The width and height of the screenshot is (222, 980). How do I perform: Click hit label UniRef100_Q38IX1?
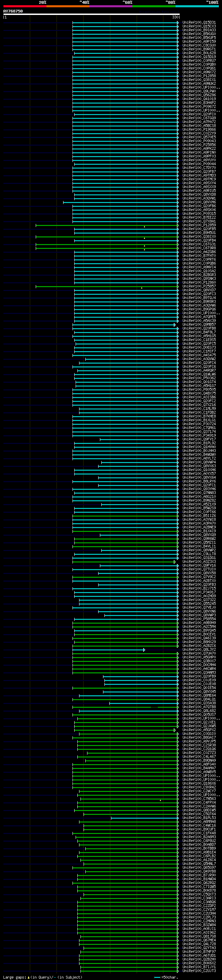[199, 80]
